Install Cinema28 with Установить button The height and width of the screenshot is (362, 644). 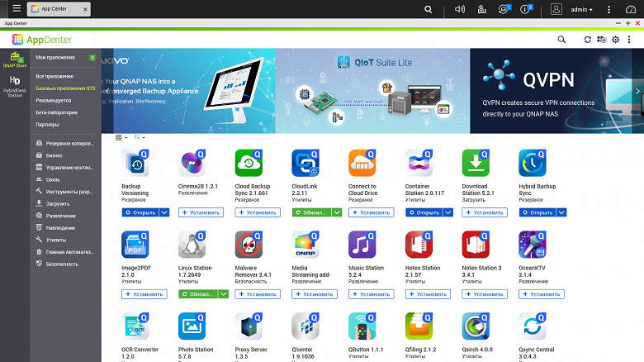click(201, 212)
